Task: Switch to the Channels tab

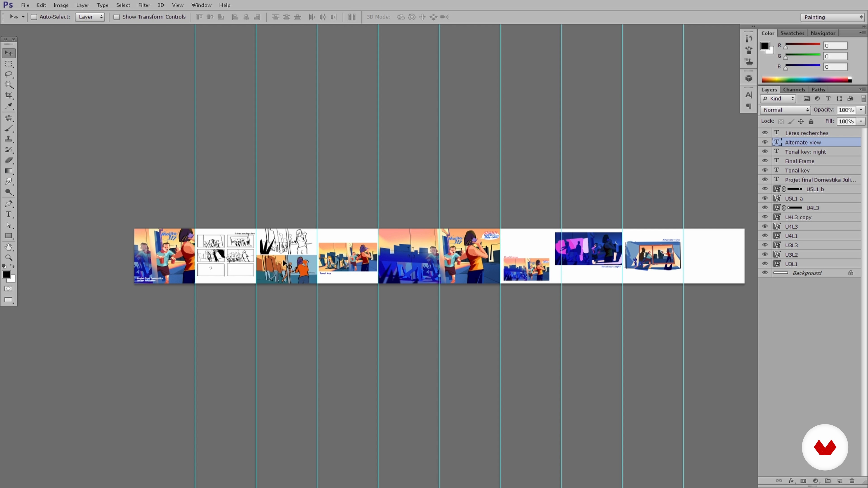Action: (794, 90)
